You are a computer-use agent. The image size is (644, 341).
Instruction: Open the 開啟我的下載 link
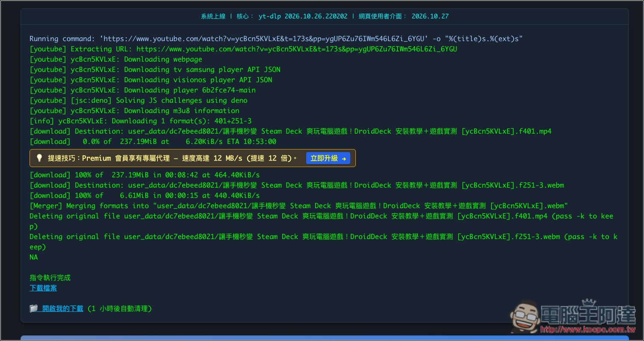coord(63,308)
